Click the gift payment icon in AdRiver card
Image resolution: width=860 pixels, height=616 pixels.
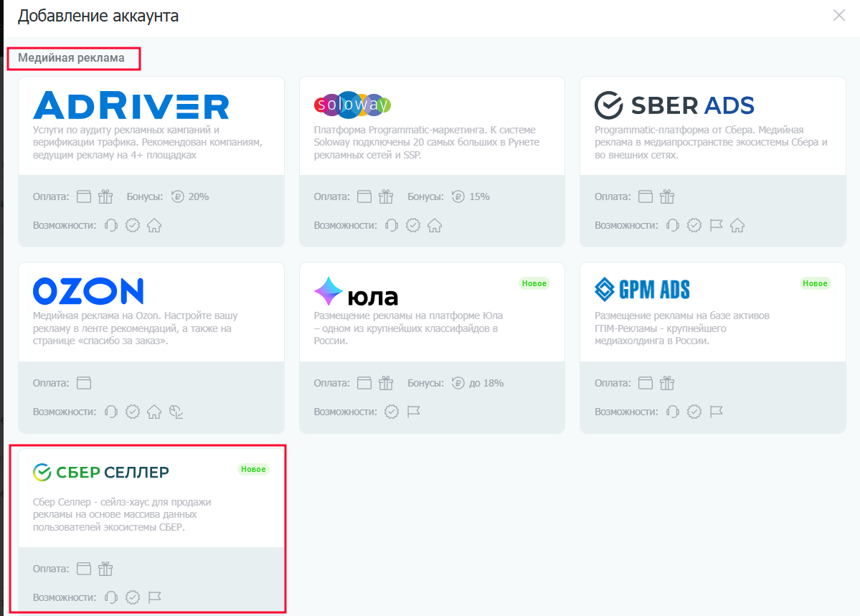tap(105, 196)
